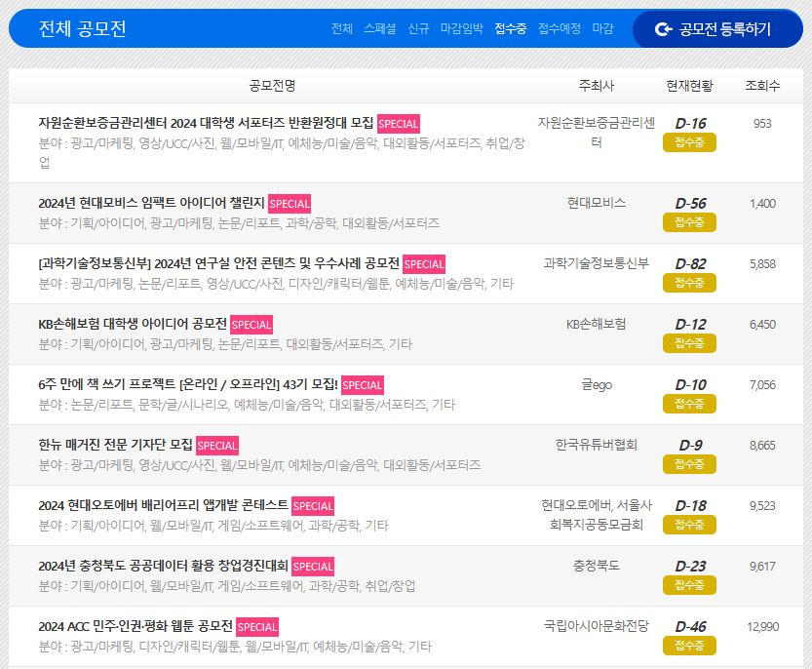Viewport: 812px width, 669px height.
Task: Open 2024 현대오토에버 배리어프리 앱개발 콘테스트
Action: (163, 506)
